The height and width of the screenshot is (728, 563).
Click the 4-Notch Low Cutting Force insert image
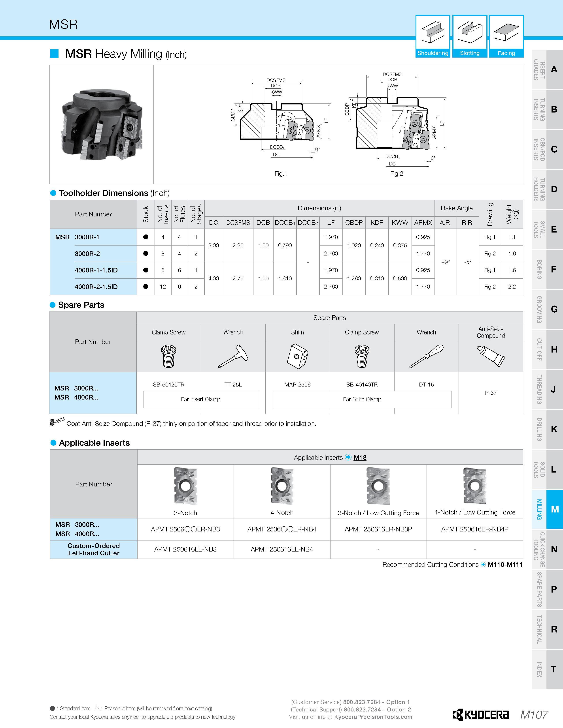click(x=475, y=486)
